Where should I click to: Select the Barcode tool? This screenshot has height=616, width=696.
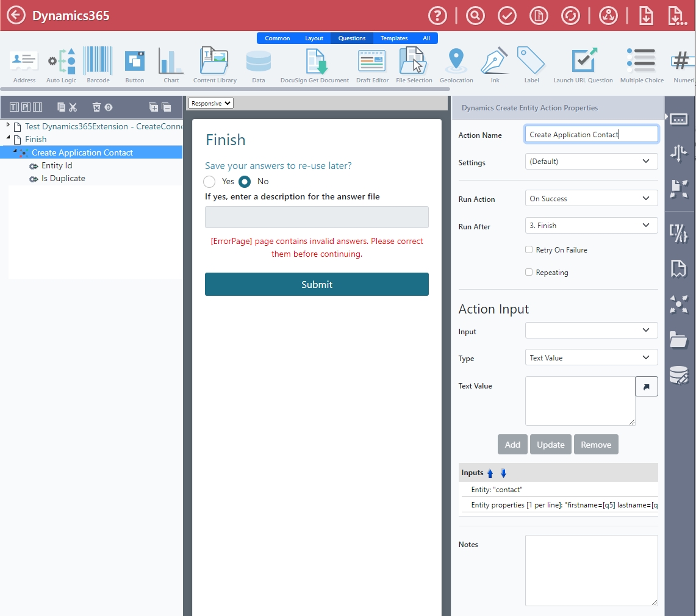(x=98, y=65)
